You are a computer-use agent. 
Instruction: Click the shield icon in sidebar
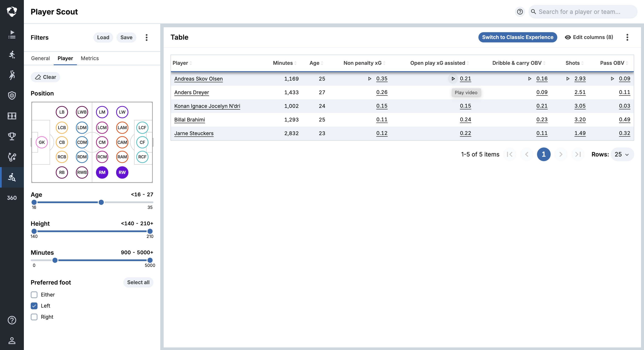click(12, 95)
